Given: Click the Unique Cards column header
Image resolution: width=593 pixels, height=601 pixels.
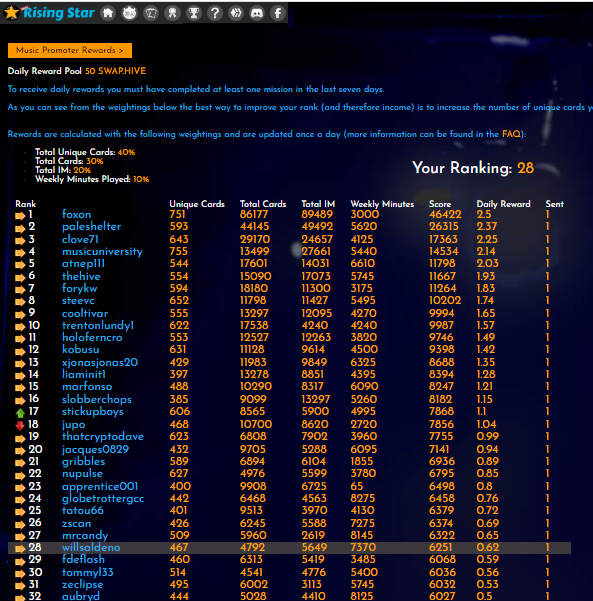Looking at the screenshot, I should [197, 204].
